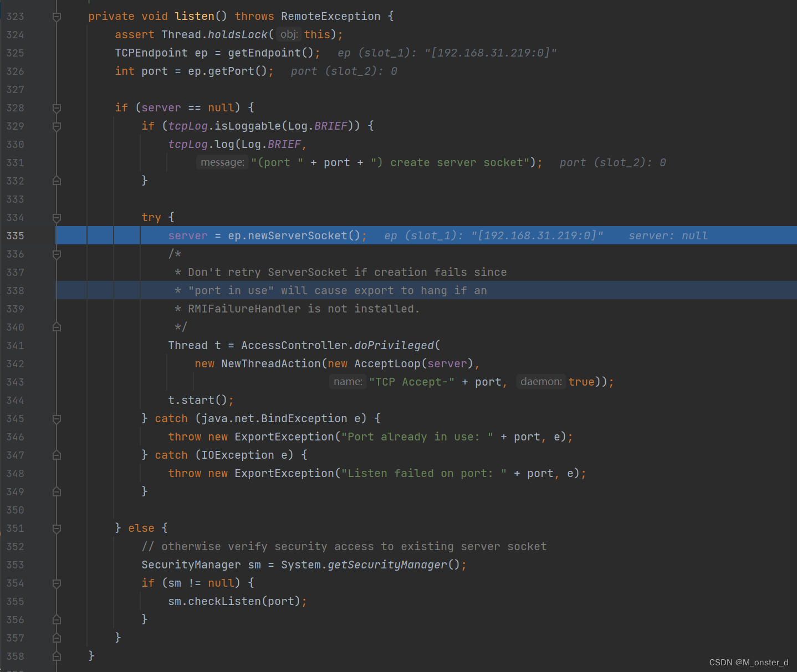Click the AcceptLoop constructor call
Screen dimensions: 797x672
pyautogui.click(x=387, y=364)
